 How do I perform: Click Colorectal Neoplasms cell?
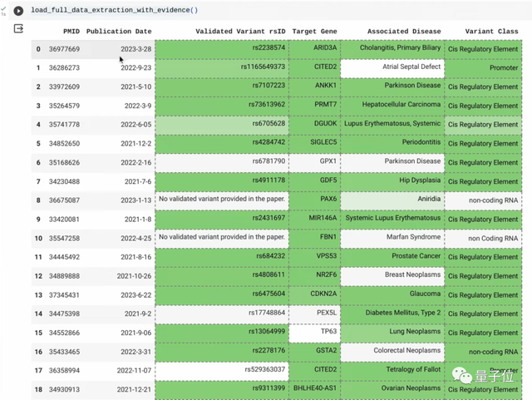click(x=392, y=352)
